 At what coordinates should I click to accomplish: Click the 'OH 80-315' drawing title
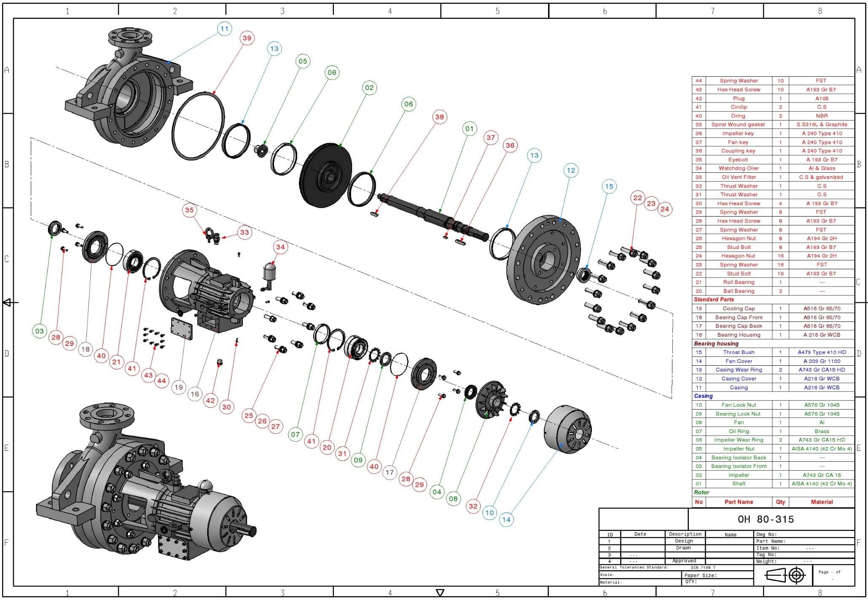tap(766, 519)
